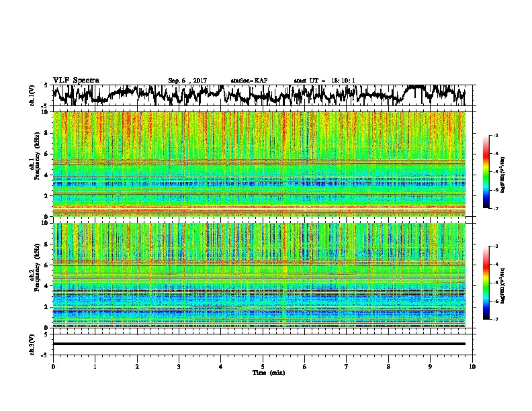Click the ch.2 "Frequency (kHz)" axis label
The image size is (532, 411).
pos(37,267)
